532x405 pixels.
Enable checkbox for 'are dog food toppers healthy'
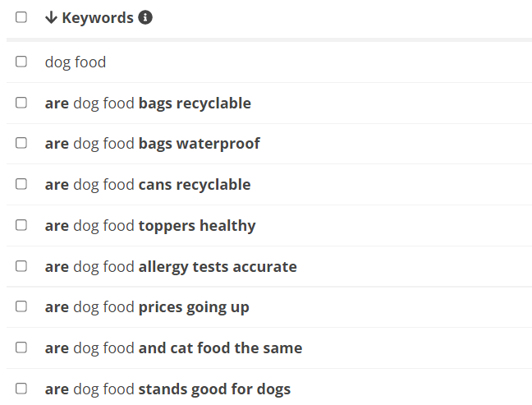[21, 225]
